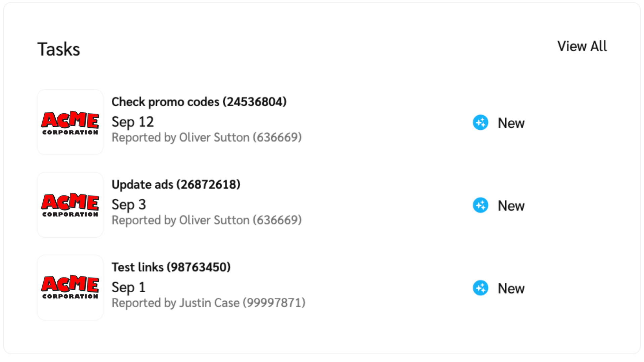
Task: Click the Sep 12 due date
Action: [x=132, y=122]
